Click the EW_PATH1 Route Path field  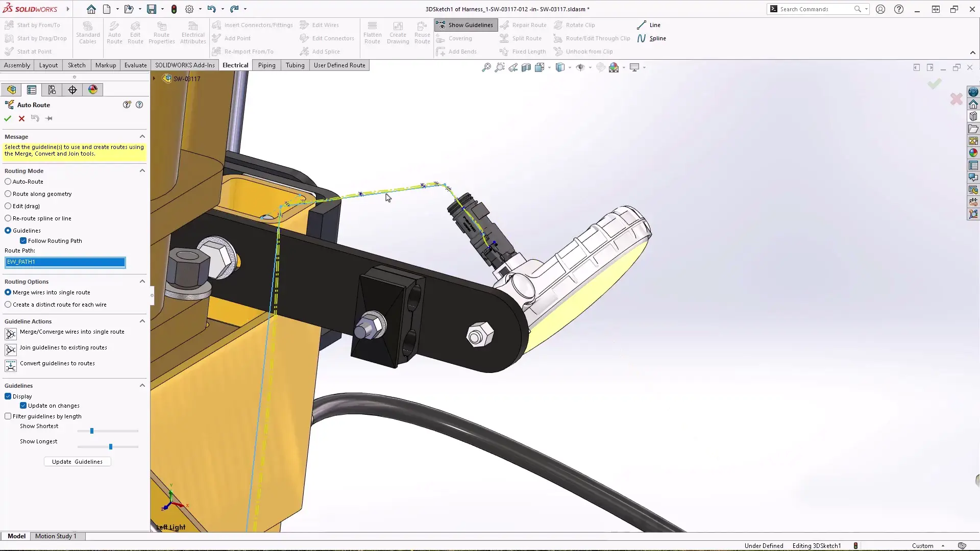click(65, 262)
